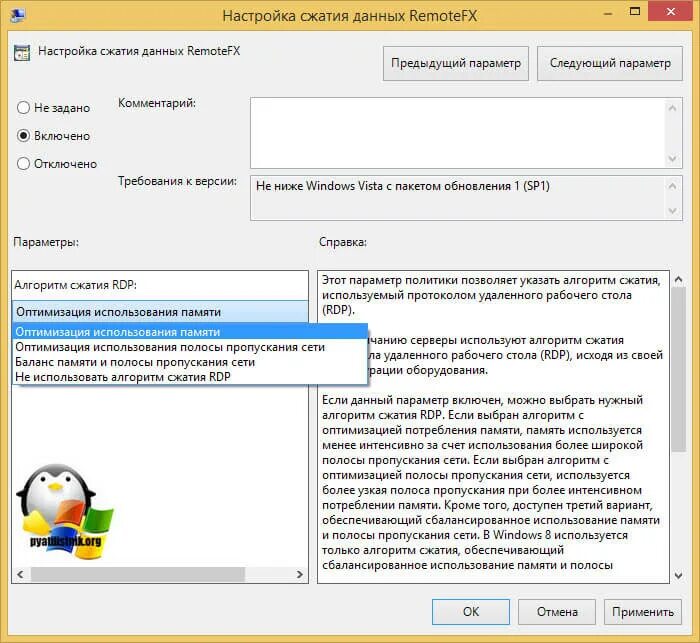Maximize the RemoteFX settings window
The height and width of the screenshot is (643, 700).
click(634, 12)
